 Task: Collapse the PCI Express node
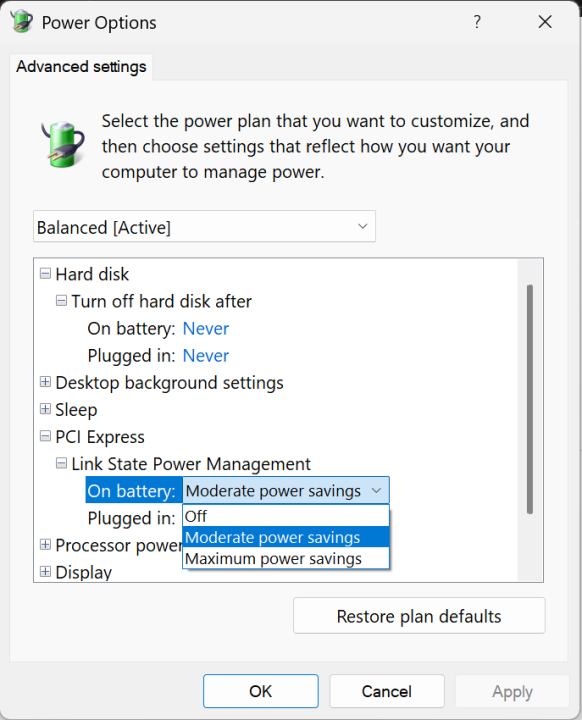pos(45,436)
